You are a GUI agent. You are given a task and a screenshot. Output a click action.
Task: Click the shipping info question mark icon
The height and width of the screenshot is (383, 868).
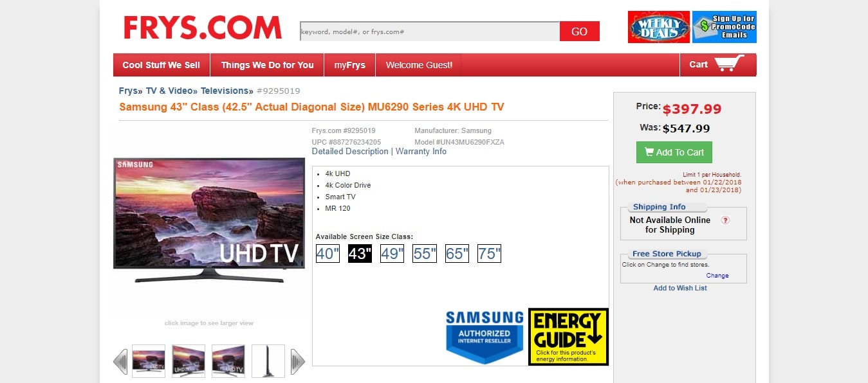[725, 220]
